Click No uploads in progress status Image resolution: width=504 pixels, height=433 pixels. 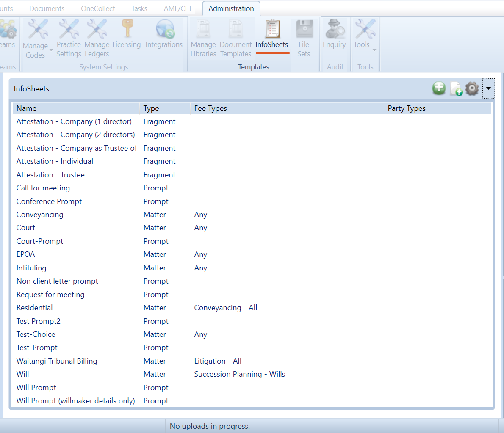(210, 426)
